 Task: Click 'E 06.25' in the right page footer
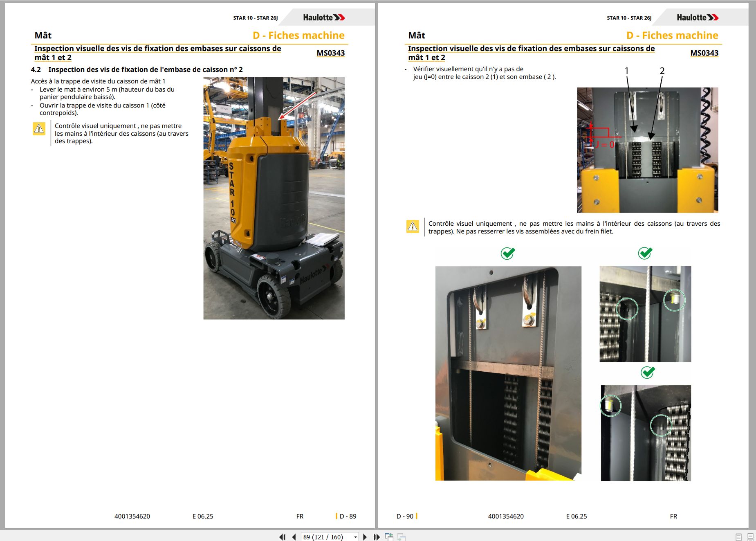click(x=577, y=516)
